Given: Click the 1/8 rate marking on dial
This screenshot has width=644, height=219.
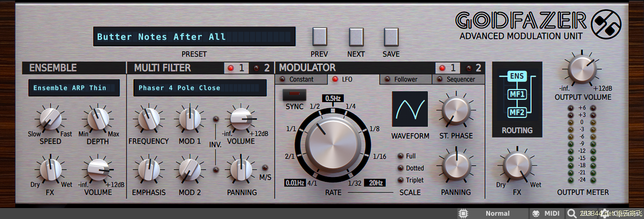Looking at the screenshot, I should (x=374, y=128).
